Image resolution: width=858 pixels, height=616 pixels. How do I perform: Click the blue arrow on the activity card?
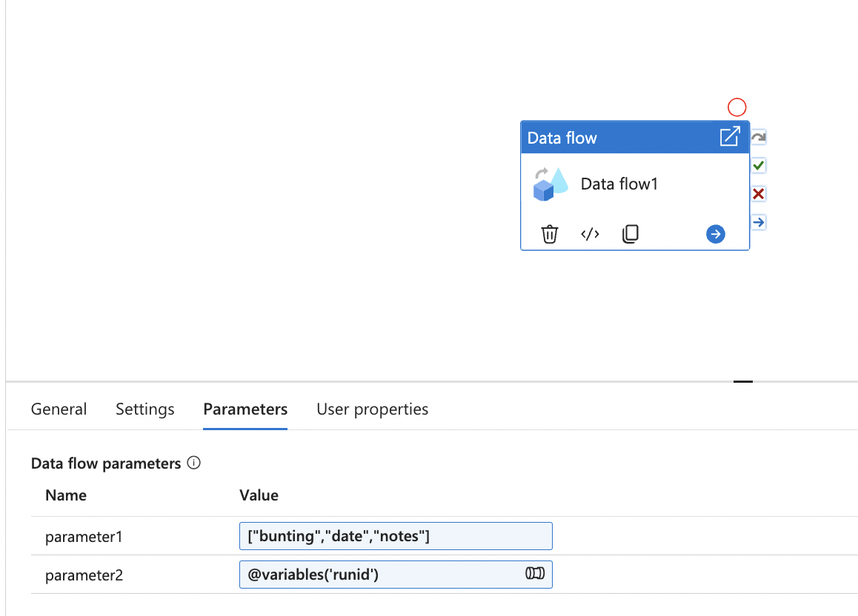(715, 234)
